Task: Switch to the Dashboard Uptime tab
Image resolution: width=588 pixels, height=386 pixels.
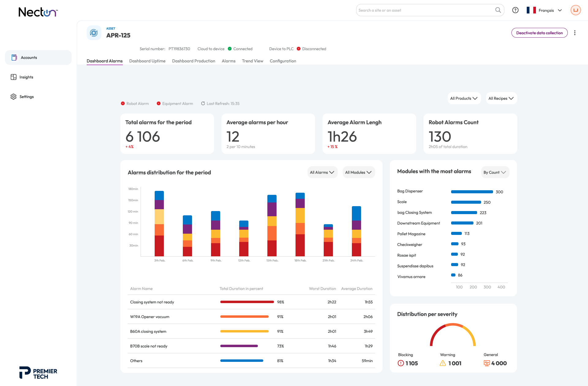Action: click(x=147, y=61)
